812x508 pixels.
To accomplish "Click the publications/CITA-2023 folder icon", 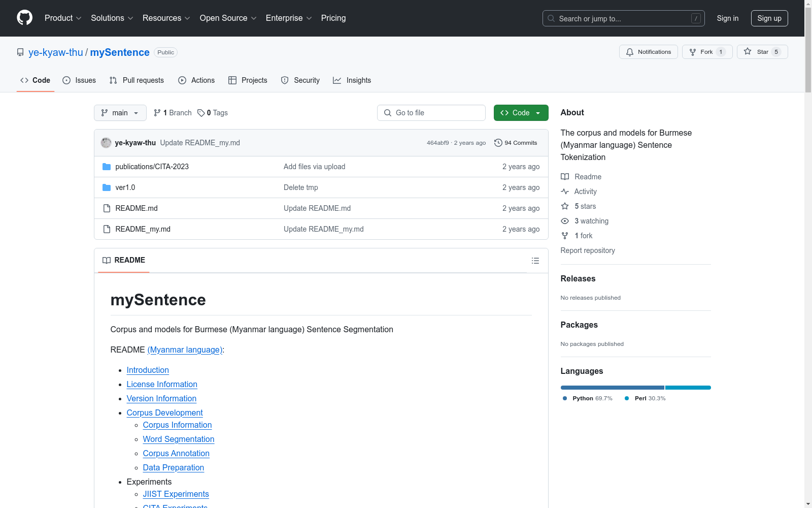I will tap(107, 167).
